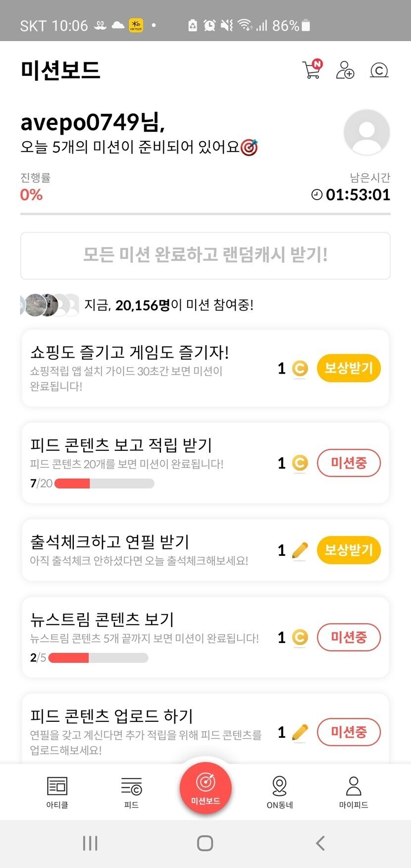
Task: Tap the newstream 2/5 progress bar
Action: (x=98, y=658)
